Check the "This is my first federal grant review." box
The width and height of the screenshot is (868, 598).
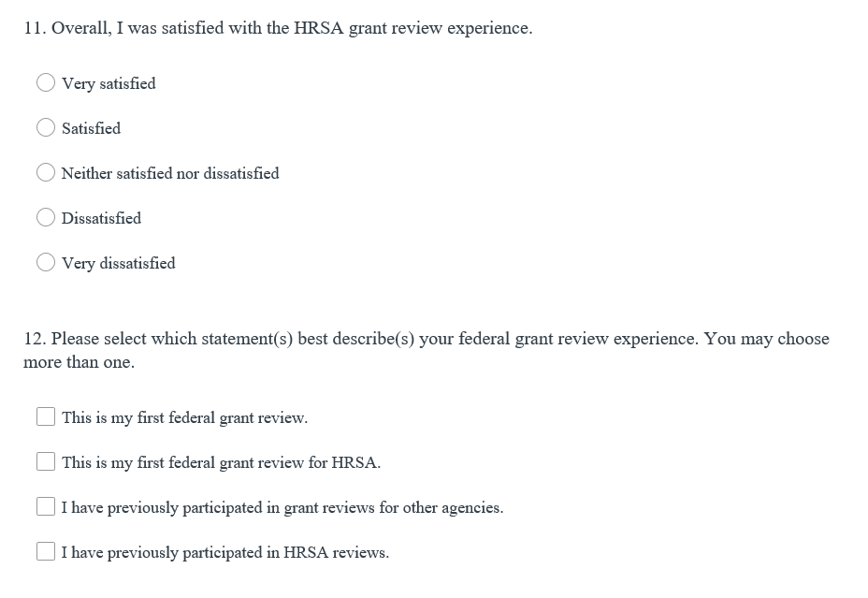(46, 416)
